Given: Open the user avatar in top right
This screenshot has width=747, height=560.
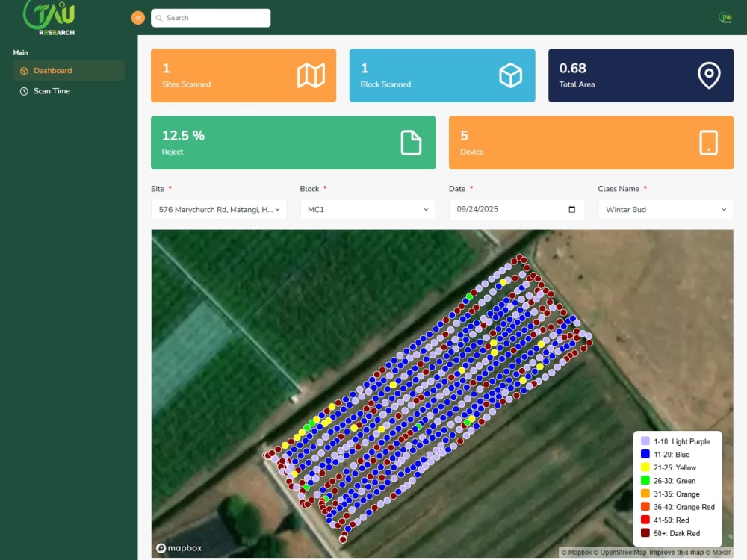Looking at the screenshot, I should 725,18.
